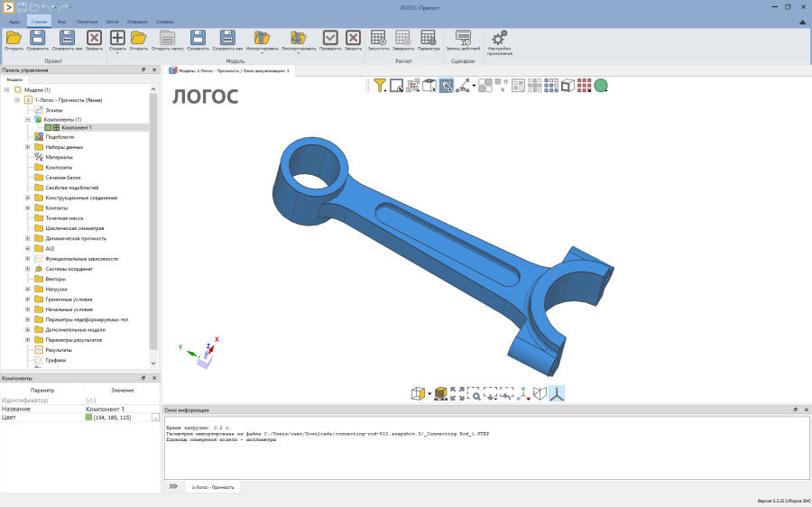Click the Название value field Компонент 1
The image size is (812, 507).
point(122,410)
